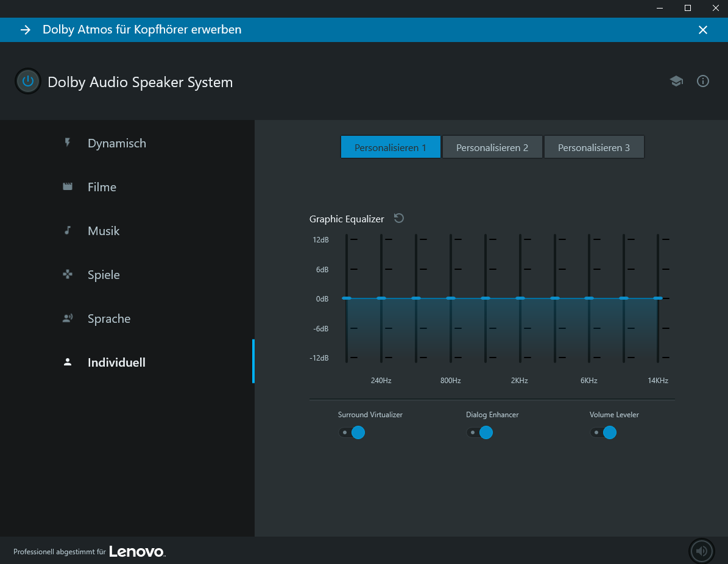This screenshot has height=564, width=728.
Task: Open the tutorial graduation cap icon
Action: (x=676, y=81)
